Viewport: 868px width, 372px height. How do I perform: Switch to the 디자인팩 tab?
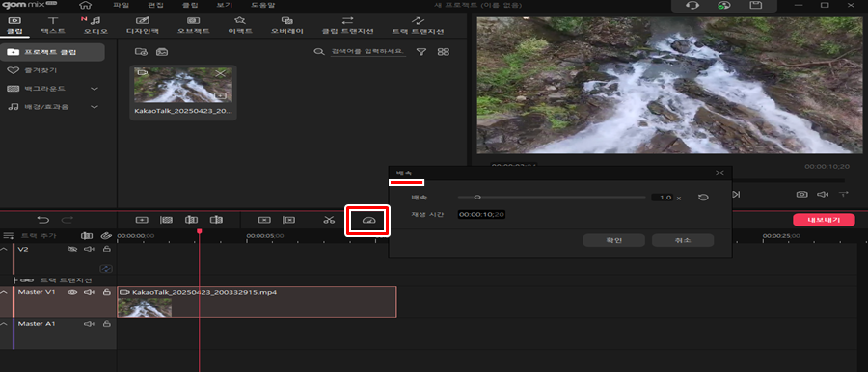pyautogui.click(x=143, y=25)
